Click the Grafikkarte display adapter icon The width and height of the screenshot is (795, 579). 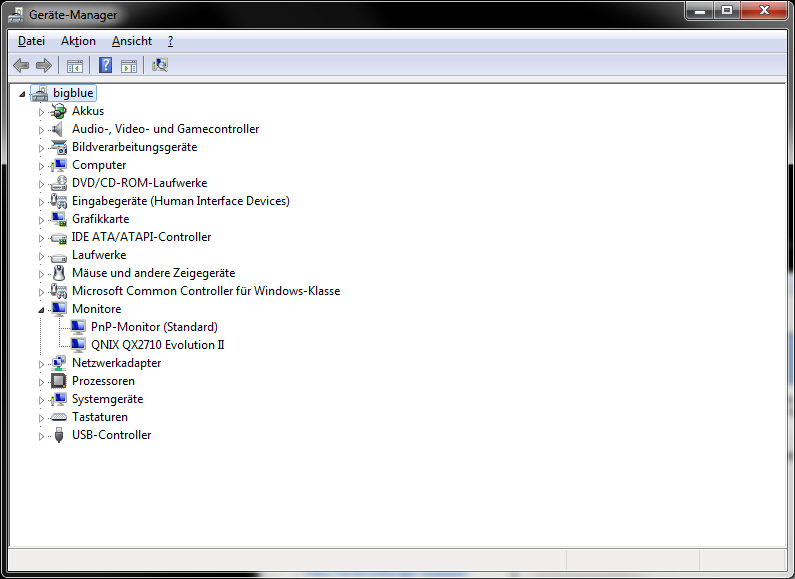coord(59,219)
